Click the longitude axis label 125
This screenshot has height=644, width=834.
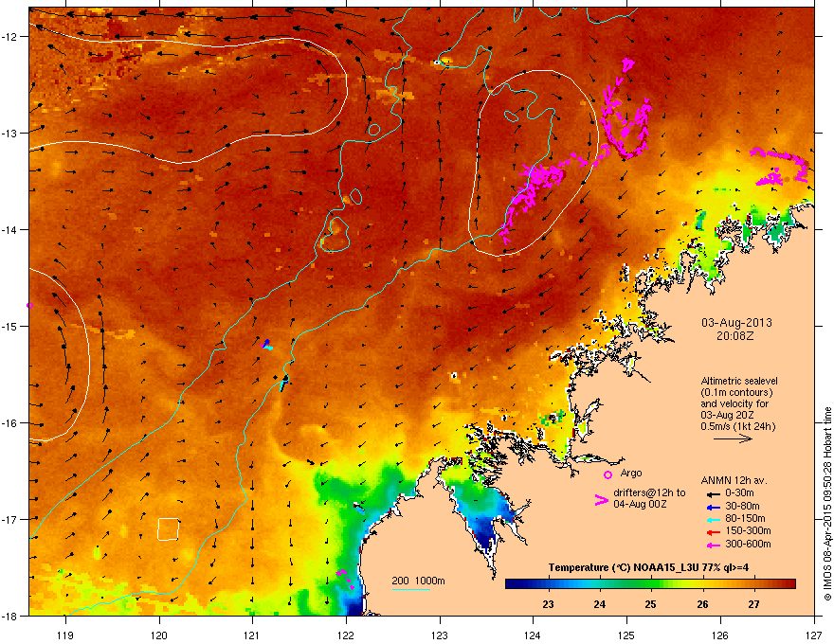[x=626, y=635]
